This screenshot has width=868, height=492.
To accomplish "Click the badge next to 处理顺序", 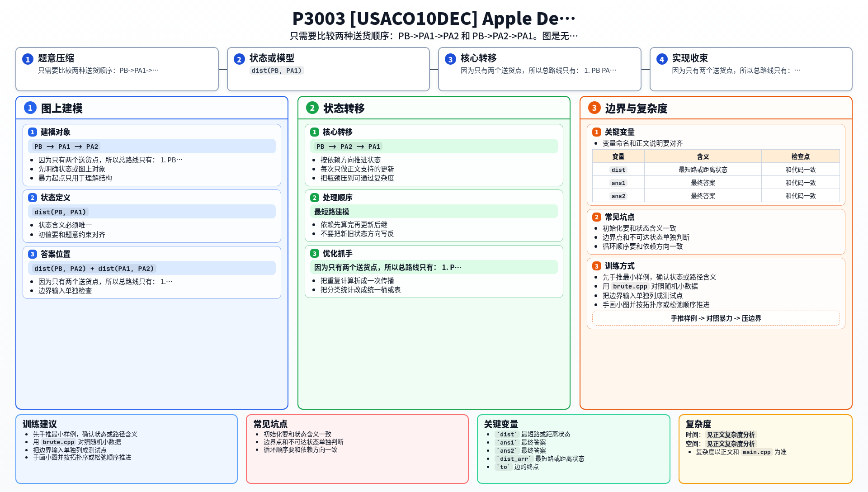I will tap(315, 198).
